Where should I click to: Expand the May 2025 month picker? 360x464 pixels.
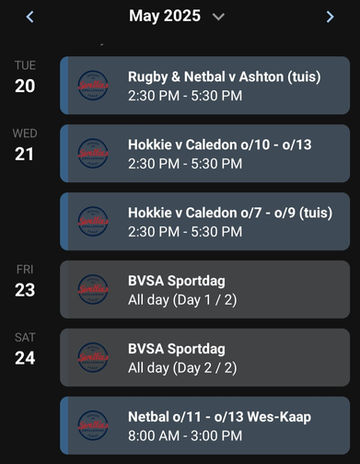click(x=218, y=16)
